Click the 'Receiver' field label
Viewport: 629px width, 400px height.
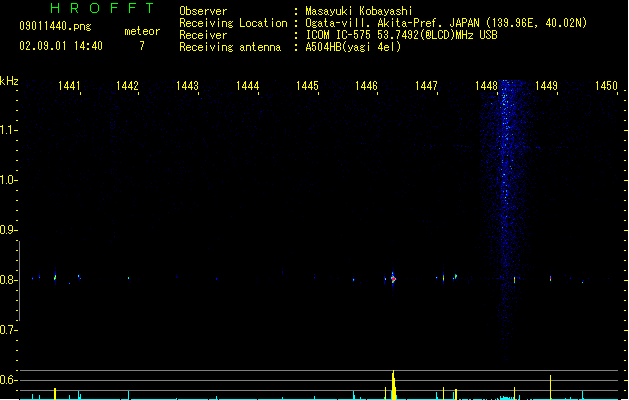click(x=203, y=35)
